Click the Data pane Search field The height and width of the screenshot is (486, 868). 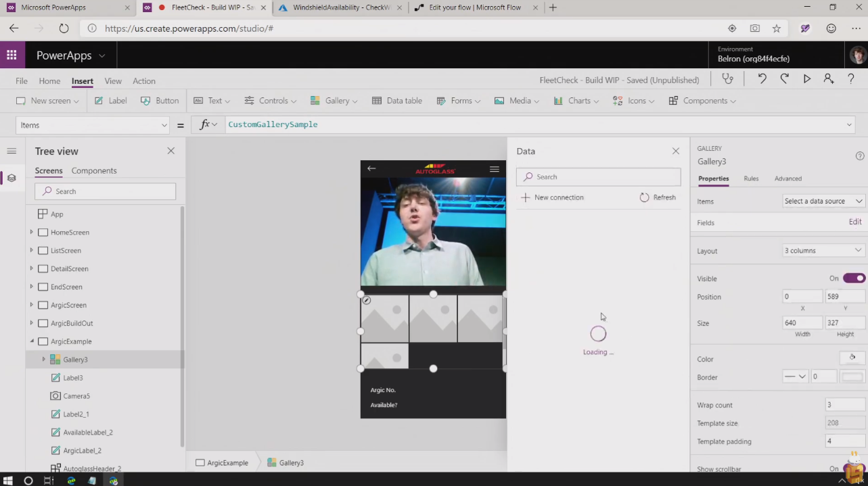tap(599, 177)
